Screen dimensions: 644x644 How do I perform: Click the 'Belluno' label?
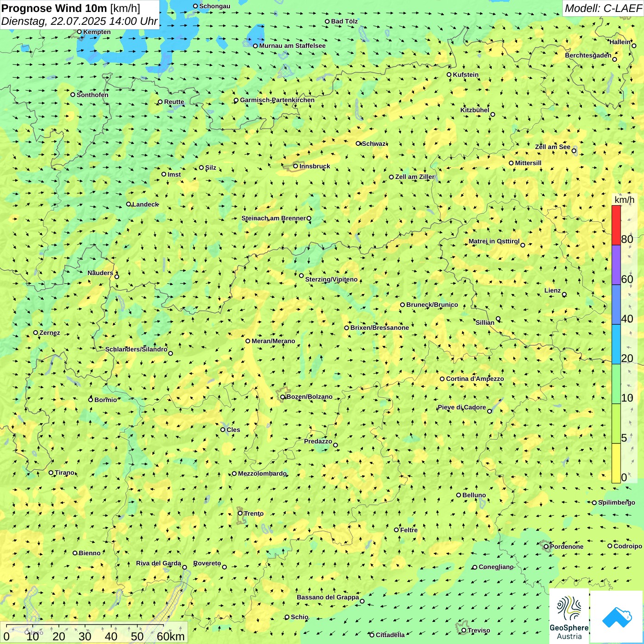(474, 495)
